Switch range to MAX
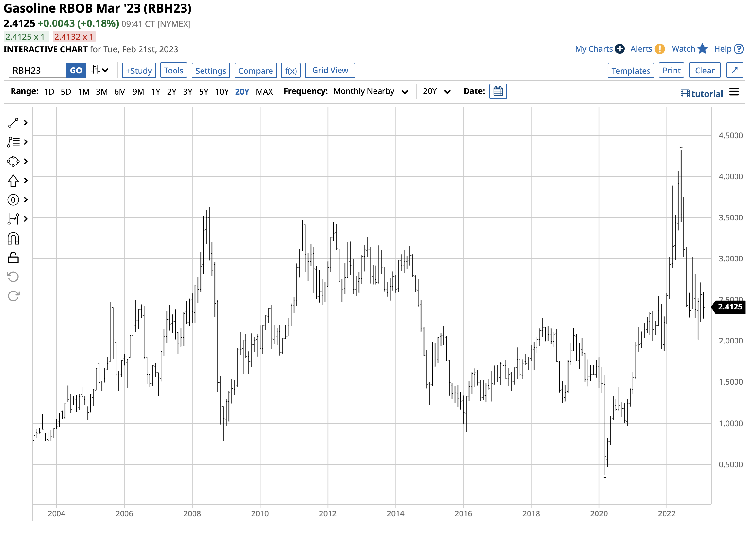 pyautogui.click(x=264, y=92)
